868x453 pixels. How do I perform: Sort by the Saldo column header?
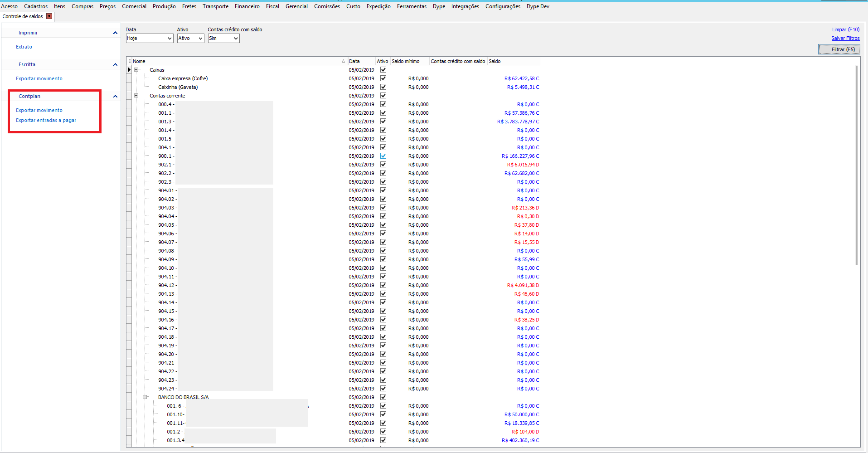click(x=514, y=61)
